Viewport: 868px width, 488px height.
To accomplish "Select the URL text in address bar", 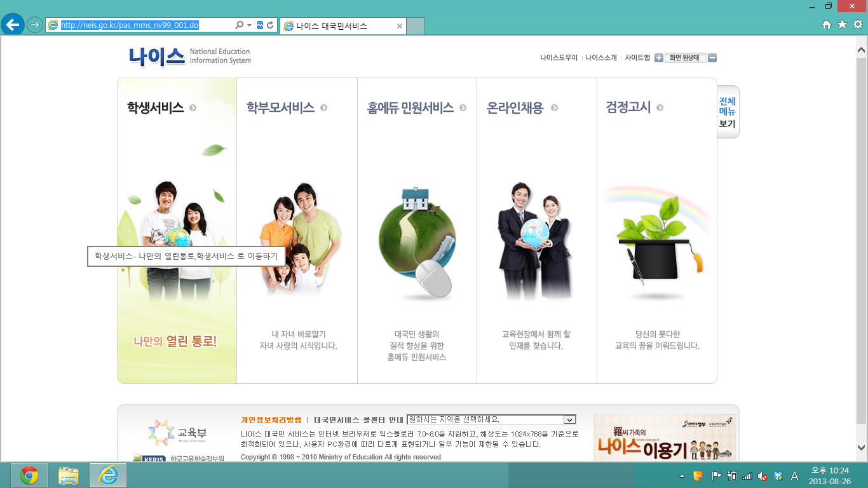I will point(130,25).
